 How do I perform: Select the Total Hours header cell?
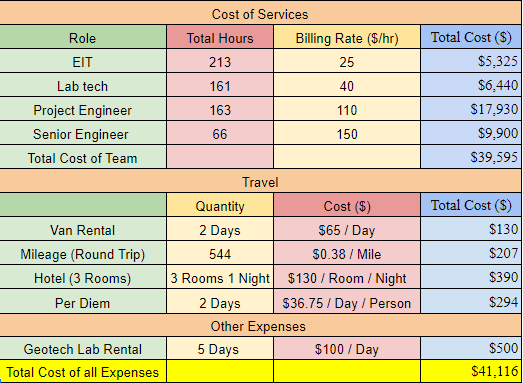click(x=220, y=37)
